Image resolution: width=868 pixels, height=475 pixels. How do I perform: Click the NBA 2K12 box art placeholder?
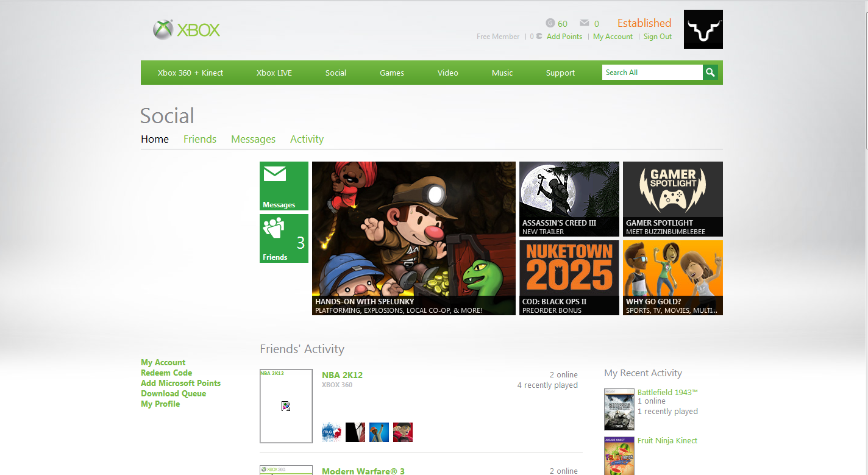click(x=286, y=406)
